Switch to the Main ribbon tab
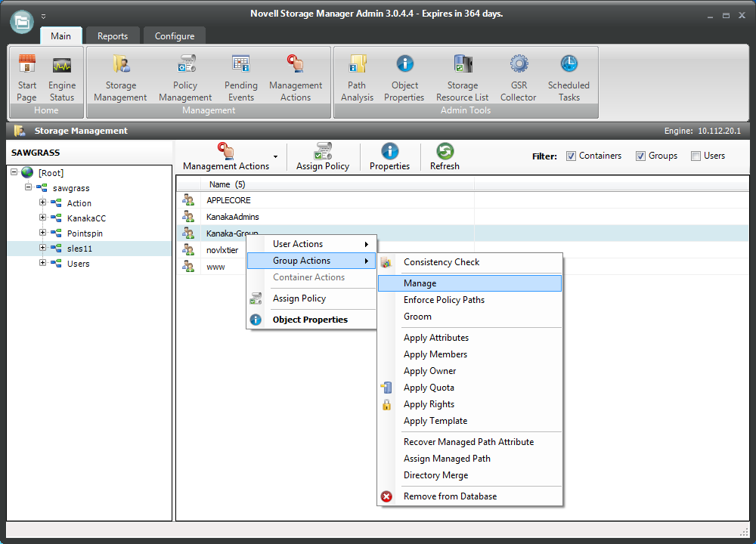Screen dimensions: 756x544 (x=60, y=36)
